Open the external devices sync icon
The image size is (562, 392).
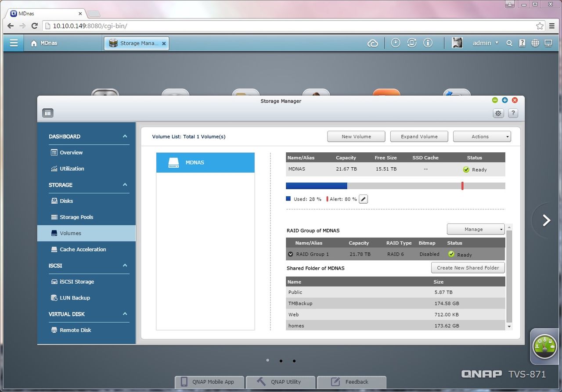(412, 43)
